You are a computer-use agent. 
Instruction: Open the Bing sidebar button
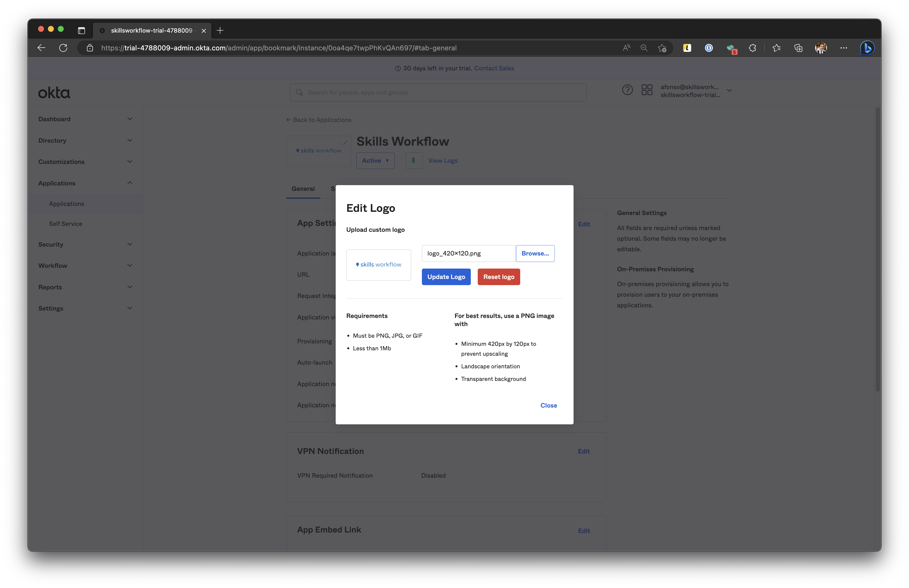pos(867,48)
